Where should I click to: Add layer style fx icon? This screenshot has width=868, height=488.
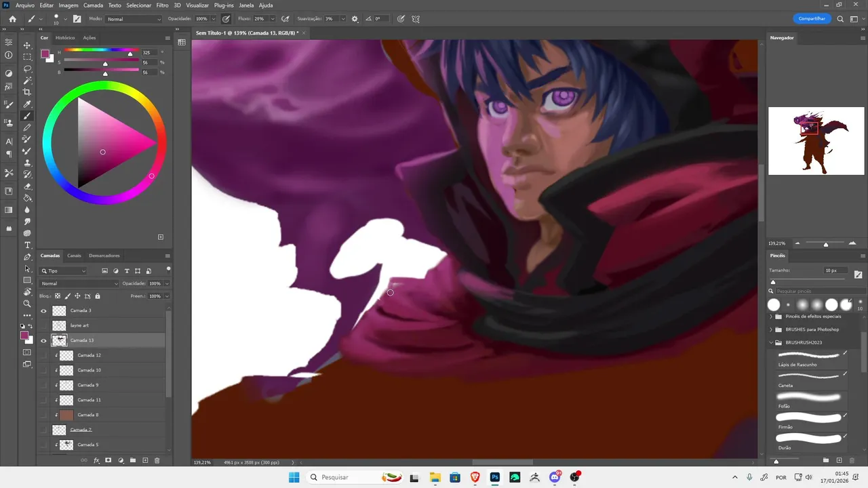coord(96,460)
